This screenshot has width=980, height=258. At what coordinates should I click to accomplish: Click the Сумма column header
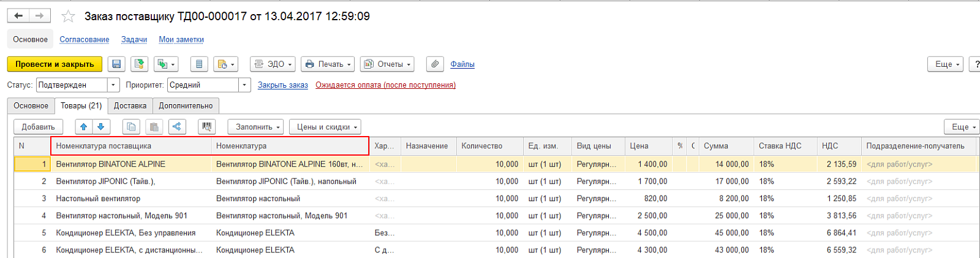point(726,146)
